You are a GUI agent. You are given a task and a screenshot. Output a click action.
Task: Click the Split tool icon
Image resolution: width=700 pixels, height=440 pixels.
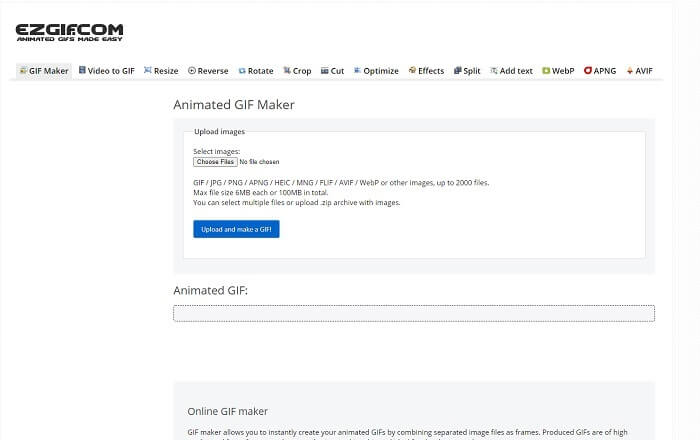coord(457,71)
